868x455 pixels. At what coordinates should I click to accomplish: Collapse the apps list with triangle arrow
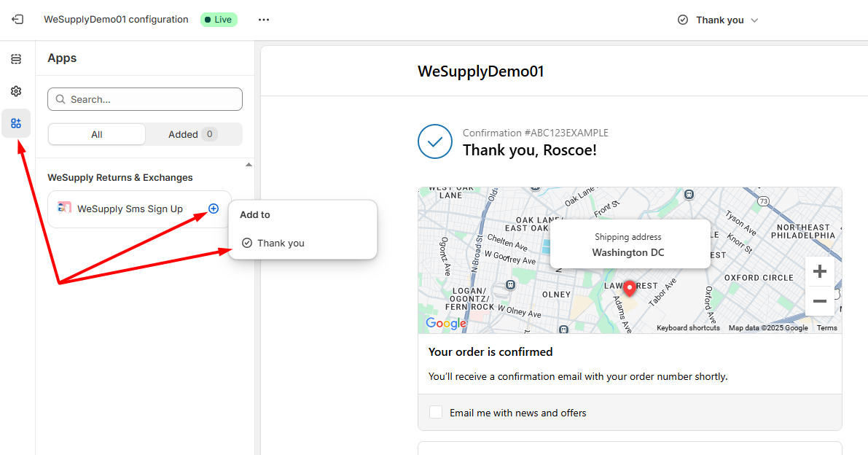click(249, 165)
